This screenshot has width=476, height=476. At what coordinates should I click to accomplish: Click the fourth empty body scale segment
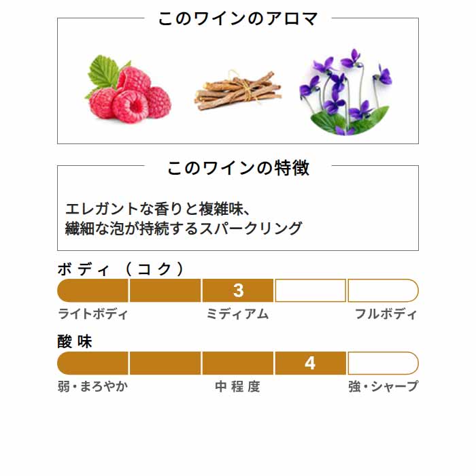[311, 290]
